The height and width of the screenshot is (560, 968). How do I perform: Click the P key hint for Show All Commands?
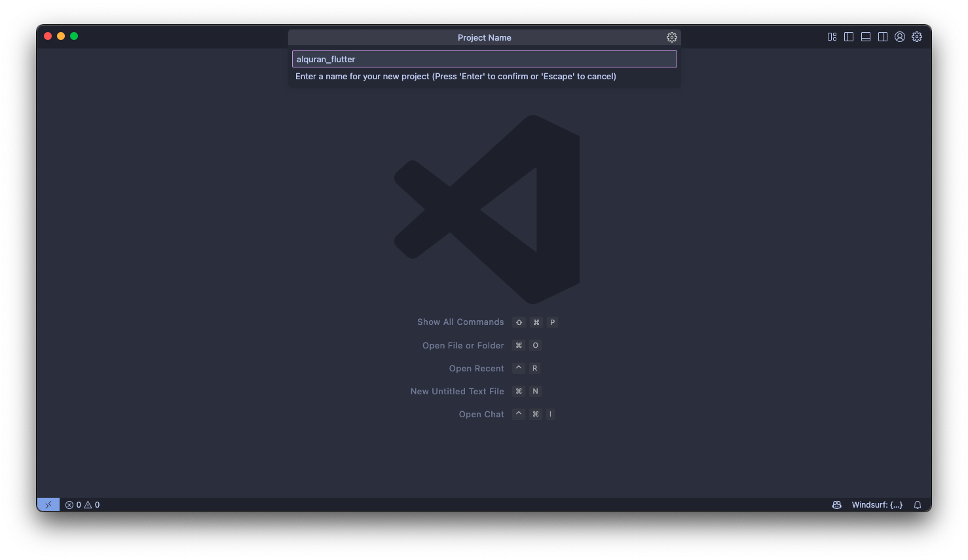pyautogui.click(x=553, y=322)
